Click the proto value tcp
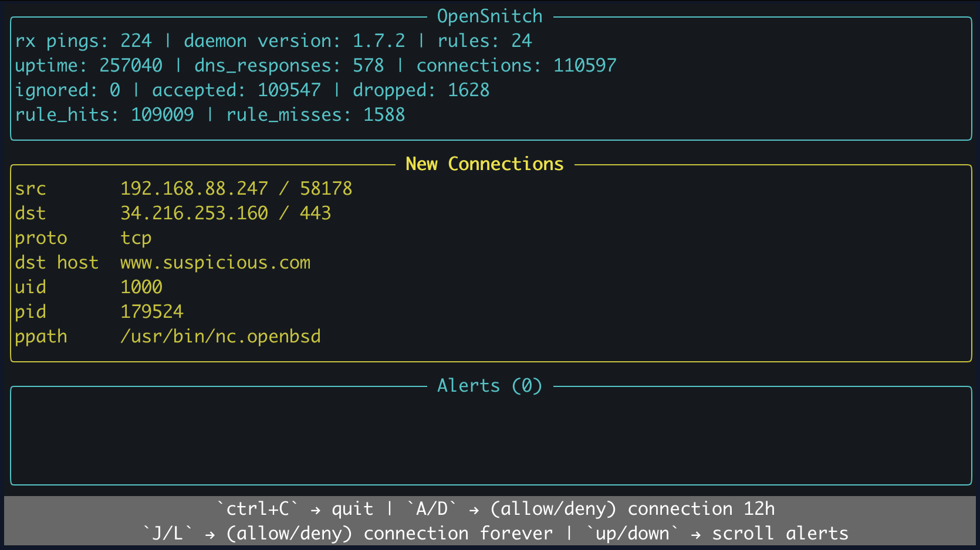980x550 pixels. pyautogui.click(x=136, y=237)
